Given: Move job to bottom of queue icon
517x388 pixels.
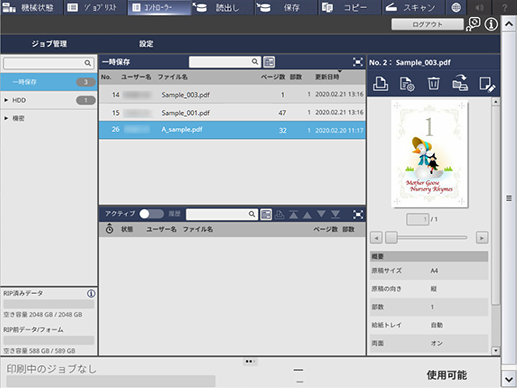Looking at the screenshot, I should [x=336, y=214].
